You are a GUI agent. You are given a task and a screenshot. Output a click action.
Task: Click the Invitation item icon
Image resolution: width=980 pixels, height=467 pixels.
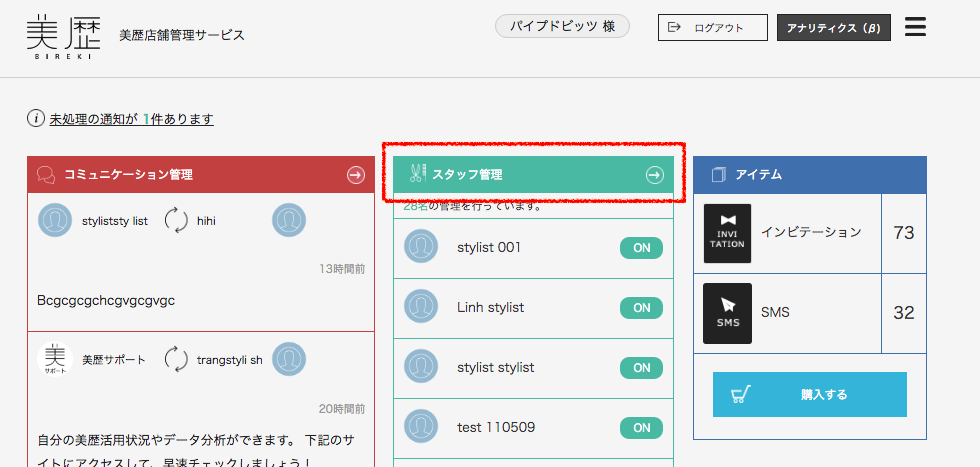[727, 233]
